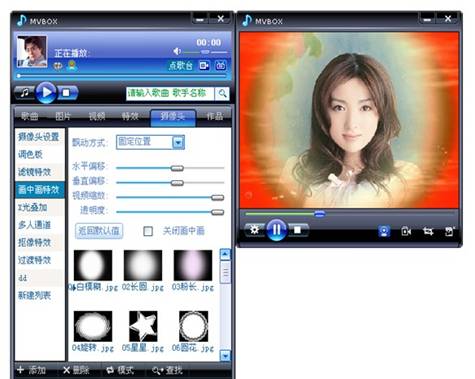Switch to the 特效 tab
Viewport: 475px width, 379px height.
(x=130, y=116)
